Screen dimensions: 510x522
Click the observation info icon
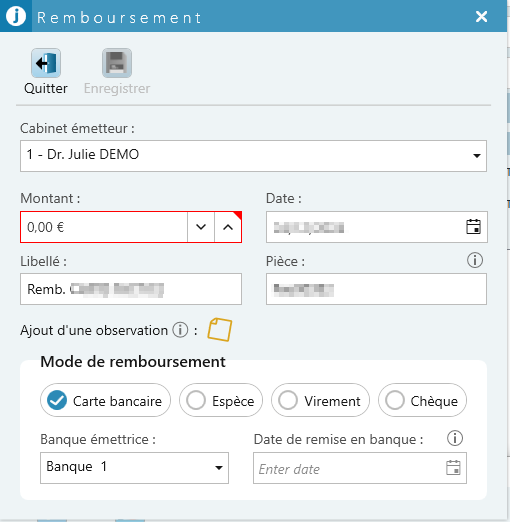[x=180, y=330]
